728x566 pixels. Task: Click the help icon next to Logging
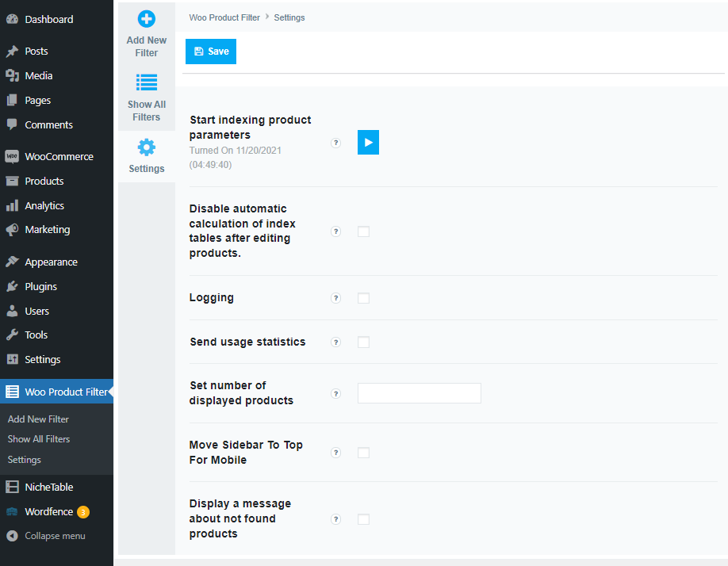(335, 298)
